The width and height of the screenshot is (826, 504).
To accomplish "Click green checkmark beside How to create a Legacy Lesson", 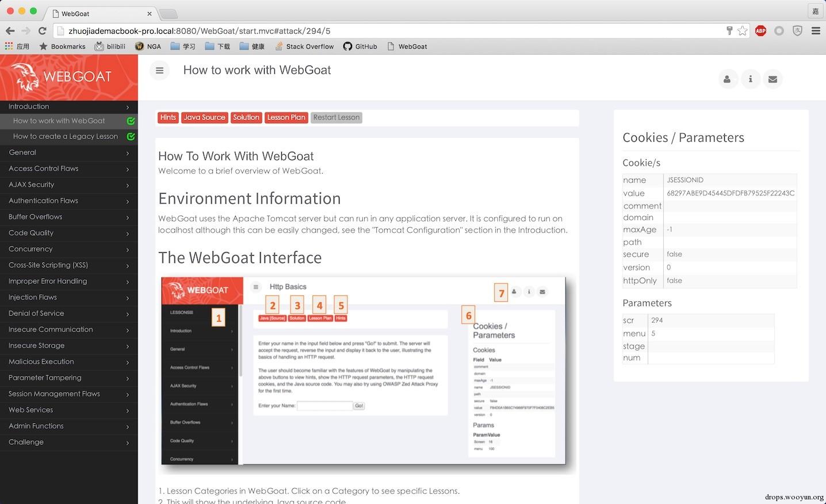I will (x=131, y=137).
